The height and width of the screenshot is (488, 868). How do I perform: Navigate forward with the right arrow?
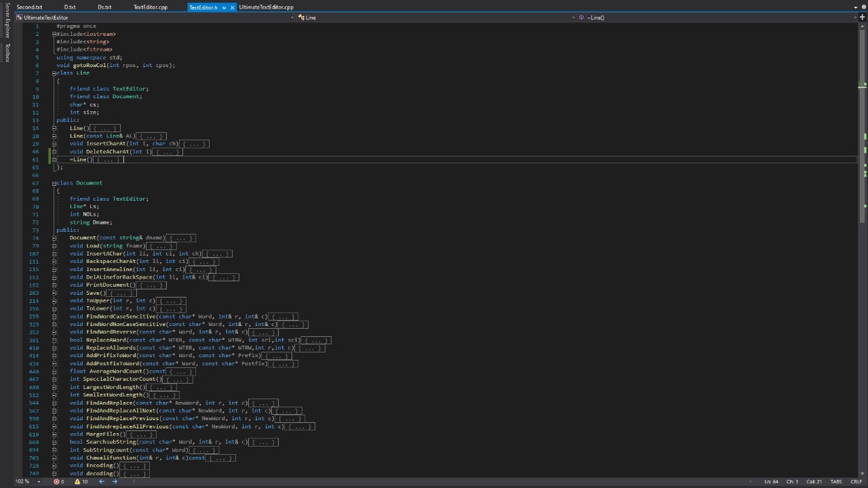[x=115, y=481]
